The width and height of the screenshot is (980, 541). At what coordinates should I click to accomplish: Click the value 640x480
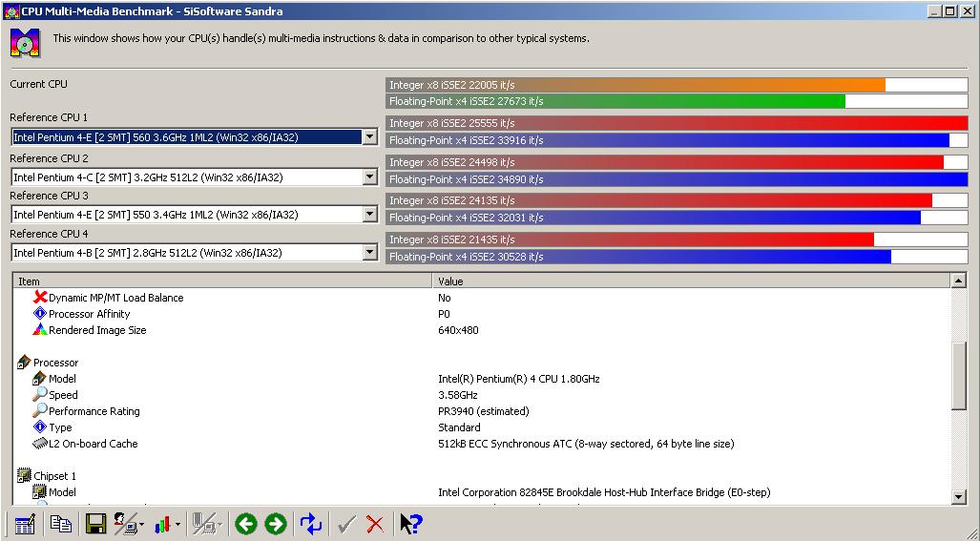click(458, 330)
